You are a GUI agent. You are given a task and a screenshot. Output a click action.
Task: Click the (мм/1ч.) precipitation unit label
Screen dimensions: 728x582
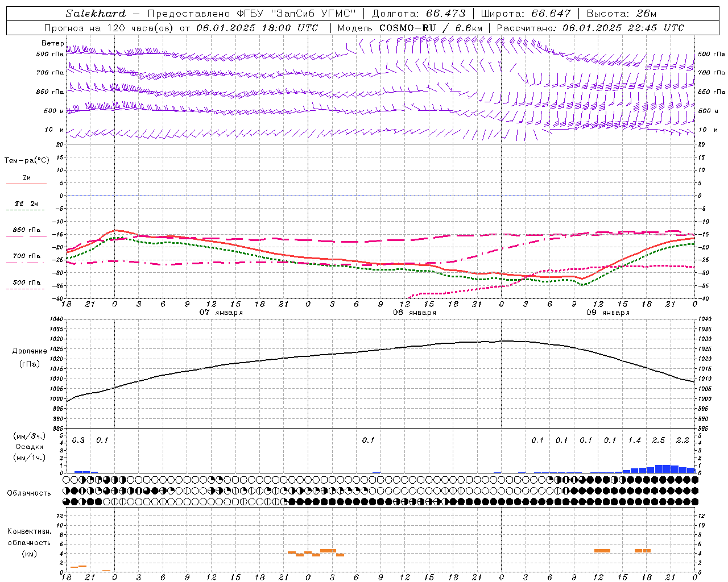tap(30, 458)
